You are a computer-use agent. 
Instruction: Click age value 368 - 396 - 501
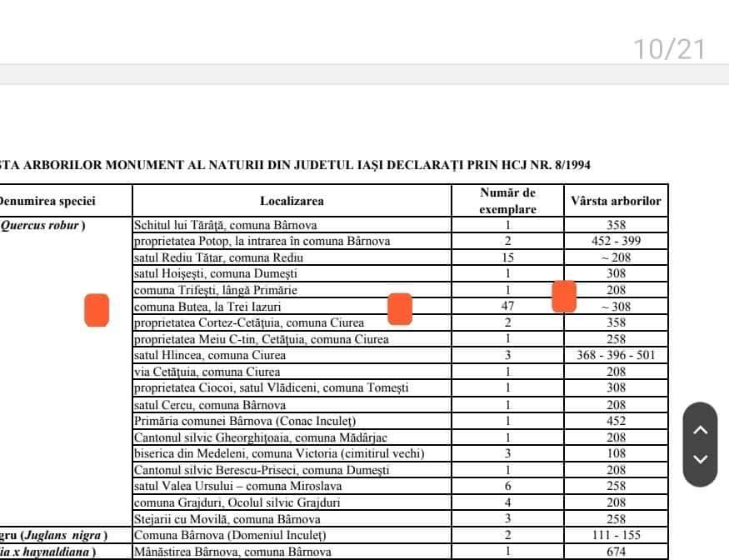(x=616, y=355)
